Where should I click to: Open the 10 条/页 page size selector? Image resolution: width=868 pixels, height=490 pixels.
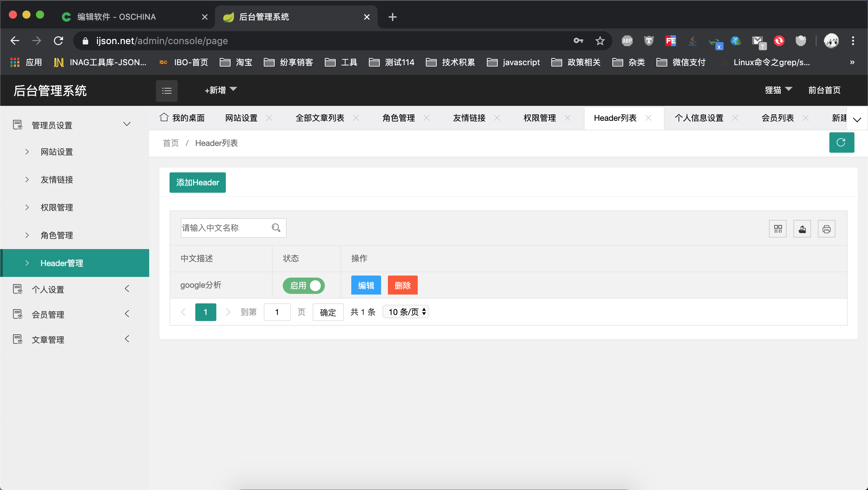coord(406,312)
